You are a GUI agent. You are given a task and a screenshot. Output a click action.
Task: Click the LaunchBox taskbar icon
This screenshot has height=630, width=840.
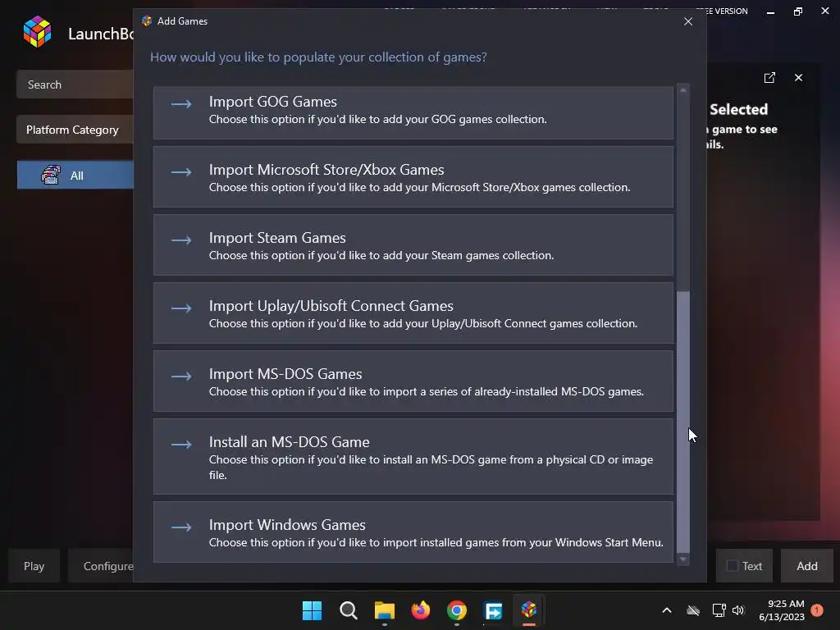[529, 610]
